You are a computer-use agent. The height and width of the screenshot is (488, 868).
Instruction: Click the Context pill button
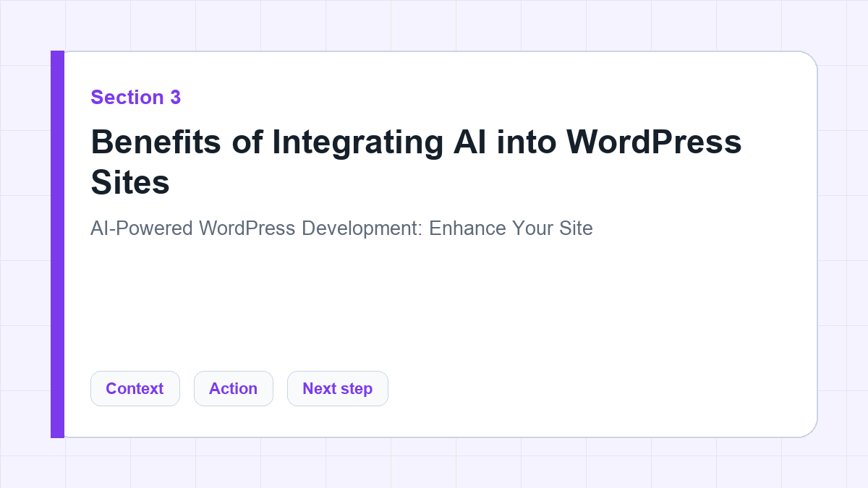click(x=135, y=388)
